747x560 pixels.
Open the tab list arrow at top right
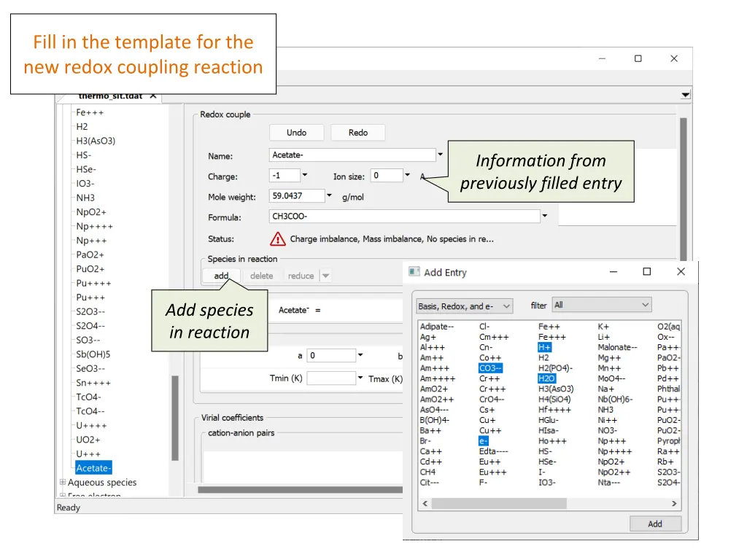685,95
